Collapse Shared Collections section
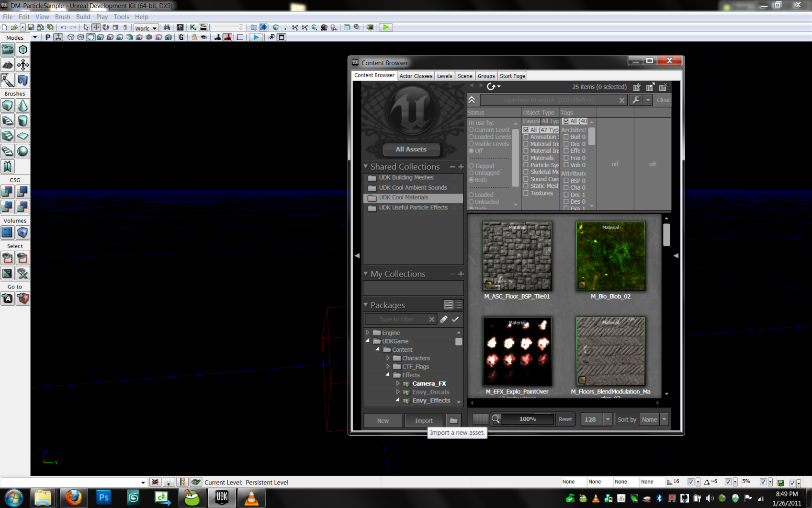The width and height of the screenshot is (812, 508). (x=366, y=166)
